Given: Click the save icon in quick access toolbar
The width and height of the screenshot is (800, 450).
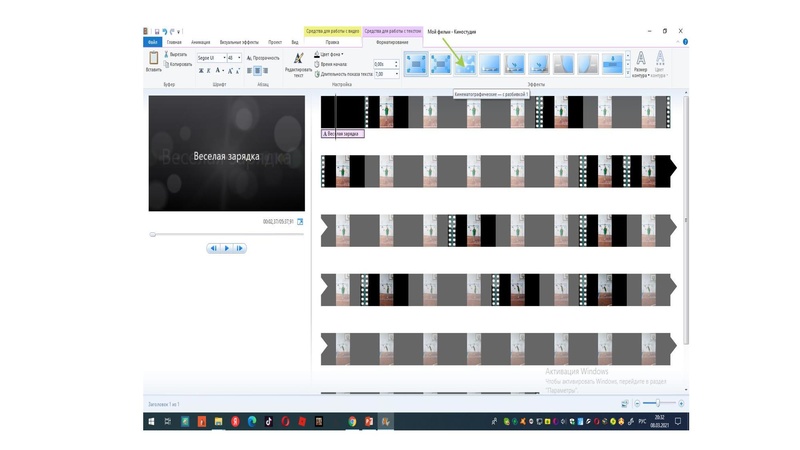Looking at the screenshot, I should click(x=157, y=32).
